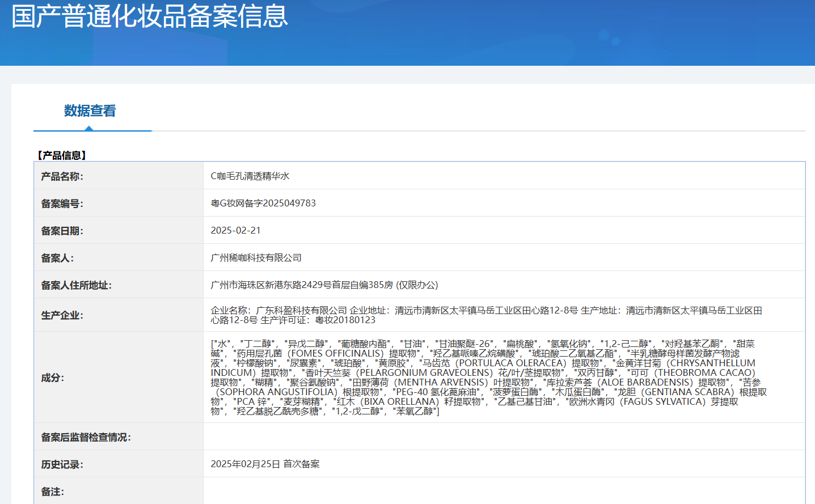Click the ingredients list text
This screenshot has width=815, height=504.
point(488,378)
